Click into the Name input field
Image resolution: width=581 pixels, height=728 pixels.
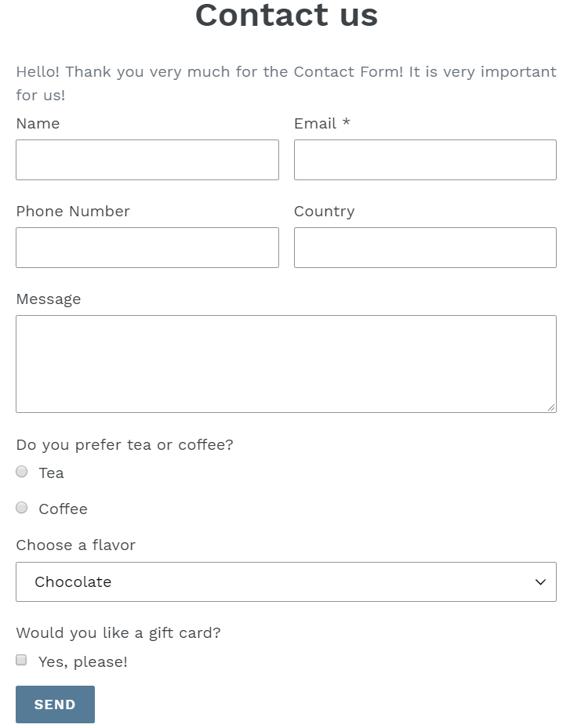click(x=147, y=159)
